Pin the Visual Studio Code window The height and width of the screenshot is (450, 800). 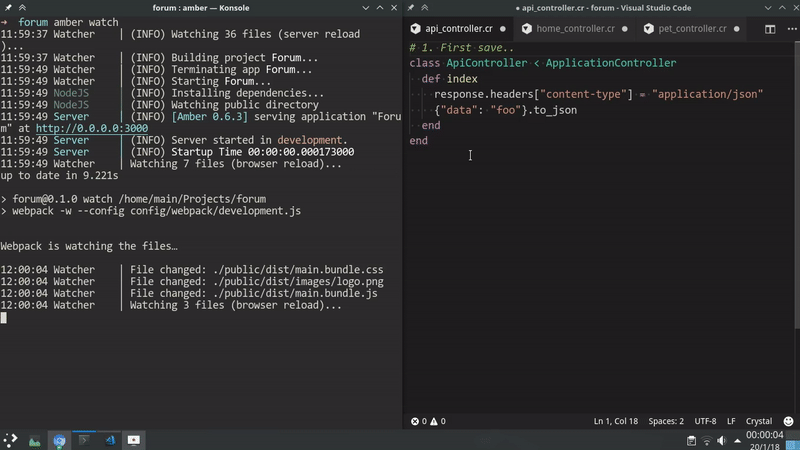coord(411,8)
